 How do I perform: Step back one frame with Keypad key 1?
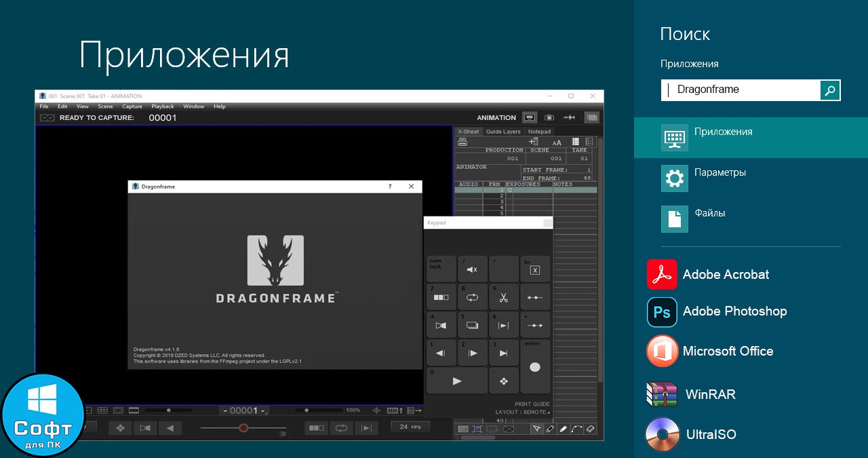point(441,353)
